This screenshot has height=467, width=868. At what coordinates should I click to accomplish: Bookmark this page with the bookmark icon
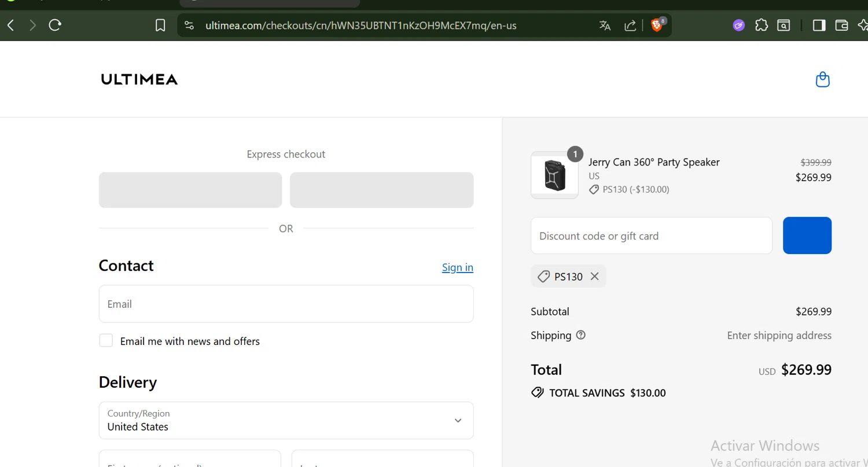click(x=160, y=25)
